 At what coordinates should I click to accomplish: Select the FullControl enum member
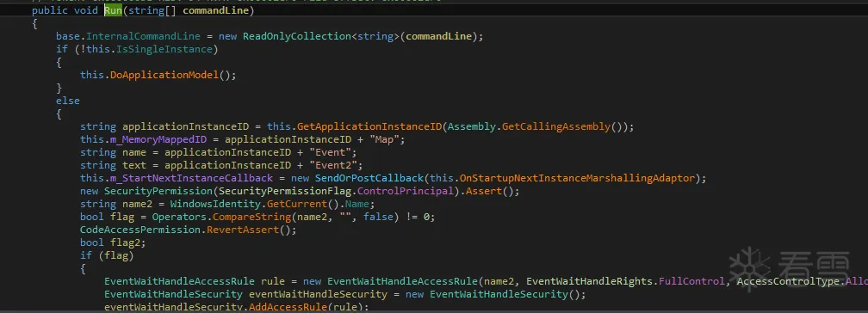(x=691, y=281)
